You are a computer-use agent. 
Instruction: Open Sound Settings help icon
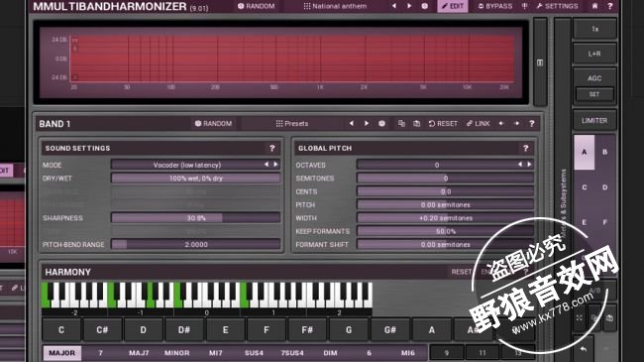271,148
